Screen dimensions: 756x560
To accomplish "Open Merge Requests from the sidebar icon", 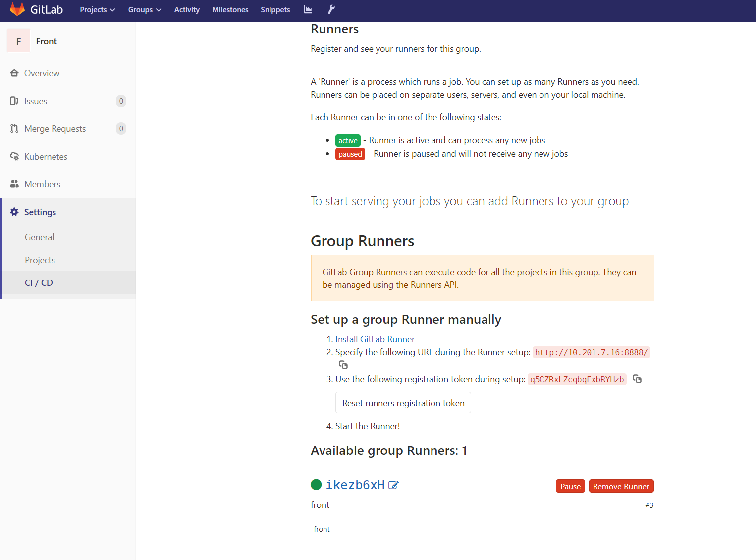I will 14,128.
